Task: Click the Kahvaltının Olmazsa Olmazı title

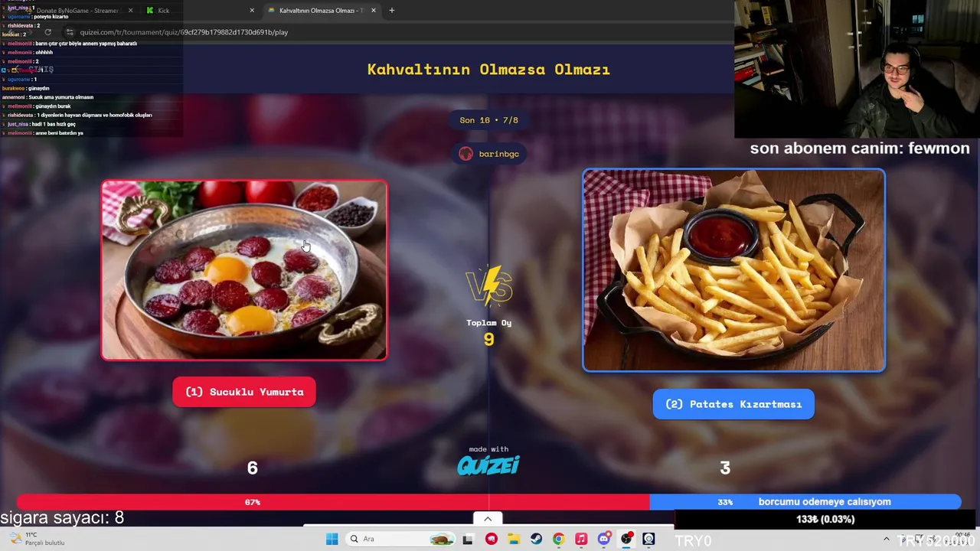Action: [x=488, y=70]
